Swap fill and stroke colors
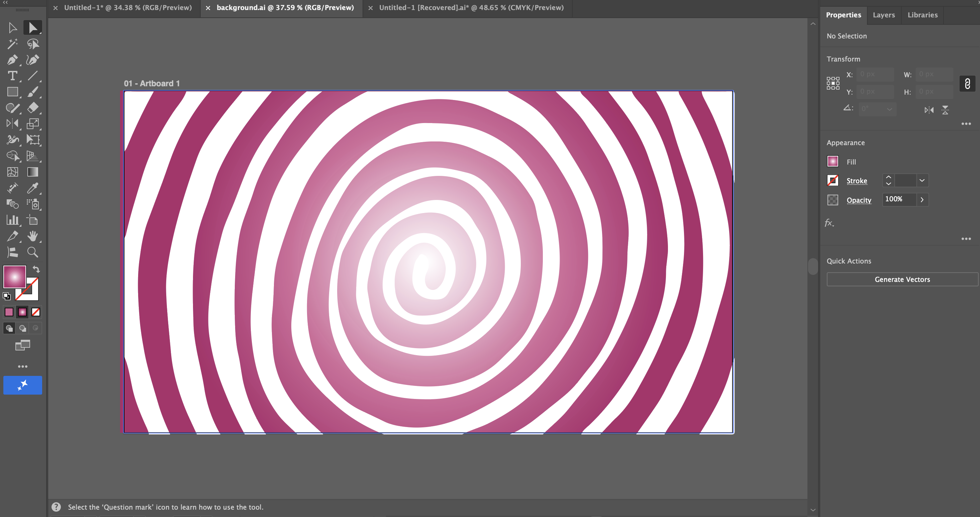This screenshot has width=980, height=517. click(36, 269)
